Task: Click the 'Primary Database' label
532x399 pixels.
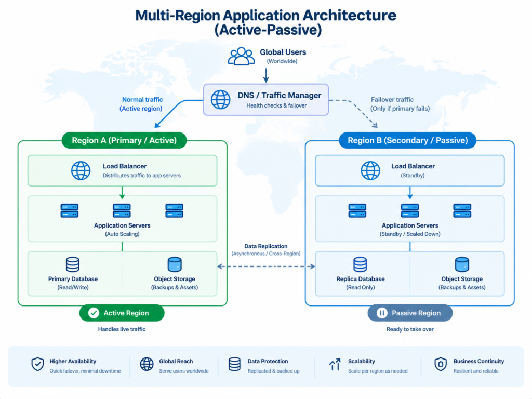Action: 73,279
